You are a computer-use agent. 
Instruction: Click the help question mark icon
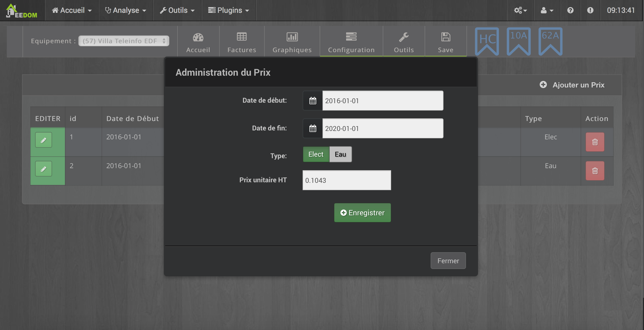click(x=570, y=10)
